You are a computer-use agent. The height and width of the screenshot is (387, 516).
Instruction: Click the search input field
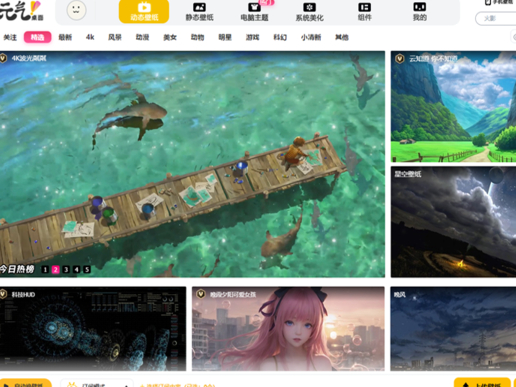(x=496, y=18)
